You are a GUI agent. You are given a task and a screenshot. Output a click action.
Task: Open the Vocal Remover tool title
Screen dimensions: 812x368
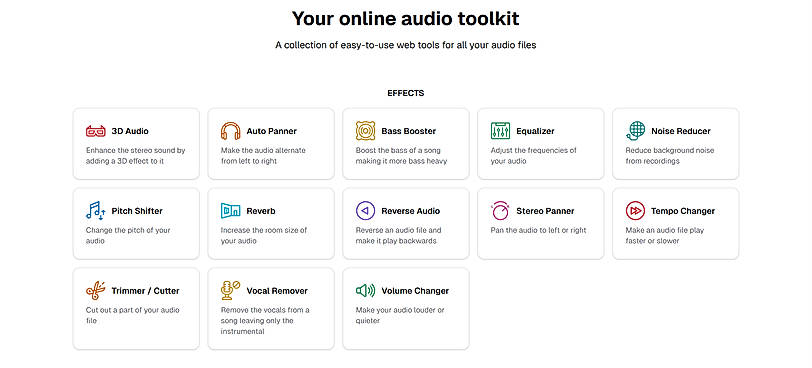pos(277,291)
